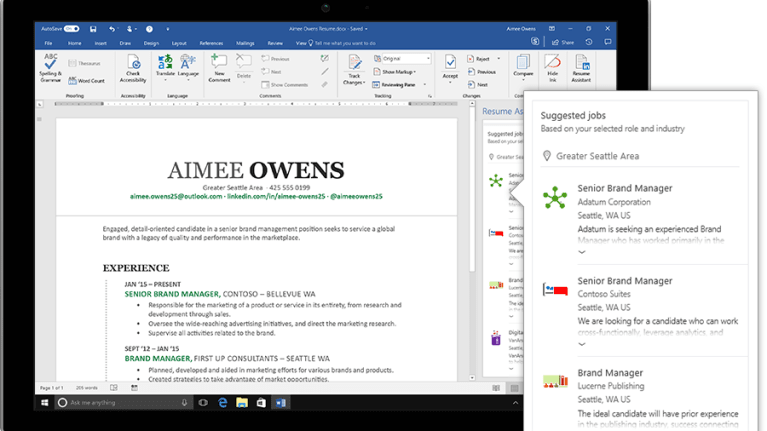Screen dimensions: 767x431
Task: Open the help question mark icon
Action: coord(149,29)
